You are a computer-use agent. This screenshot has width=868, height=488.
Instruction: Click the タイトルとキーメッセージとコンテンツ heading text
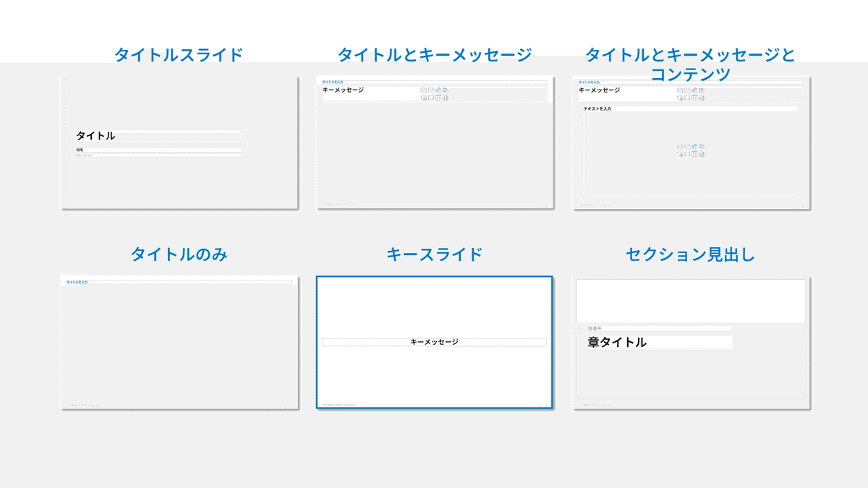click(690, 64)
